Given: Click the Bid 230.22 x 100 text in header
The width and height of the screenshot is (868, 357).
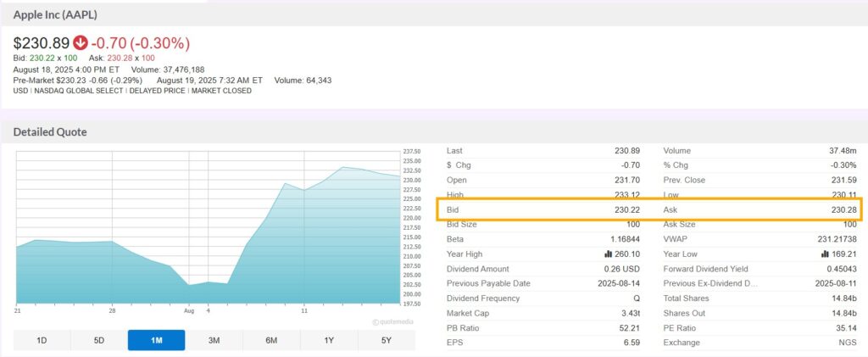Looking at the screenshot, I should 46,59.
